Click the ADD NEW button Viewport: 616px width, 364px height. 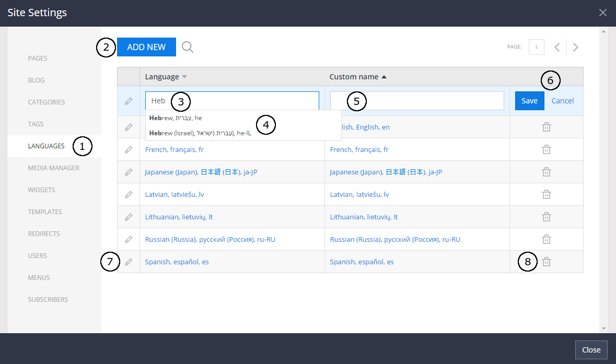click(x=146, y=47)
